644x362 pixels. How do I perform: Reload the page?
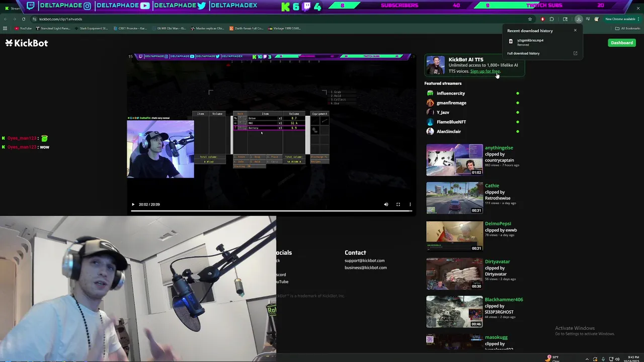23,19
